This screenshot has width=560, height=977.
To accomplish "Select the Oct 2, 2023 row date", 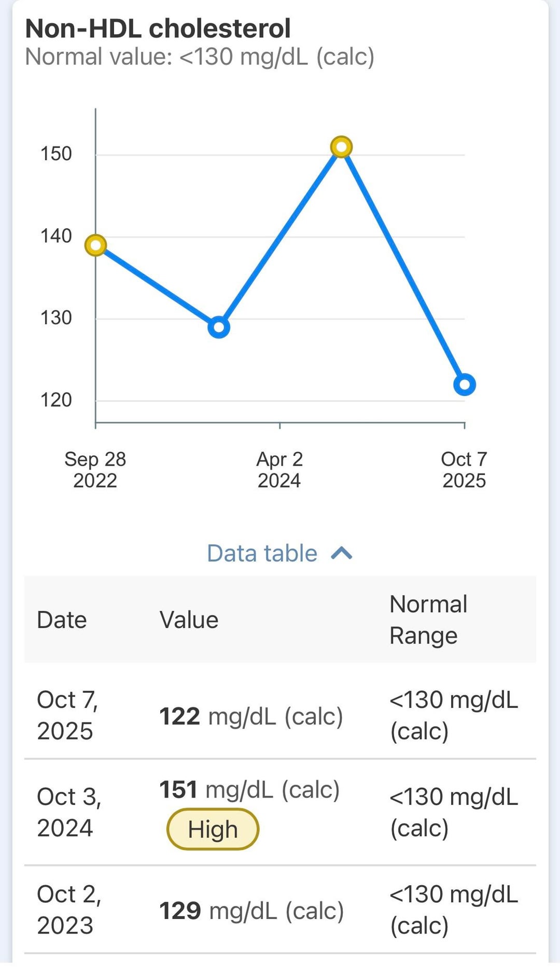I will point(68,910).
